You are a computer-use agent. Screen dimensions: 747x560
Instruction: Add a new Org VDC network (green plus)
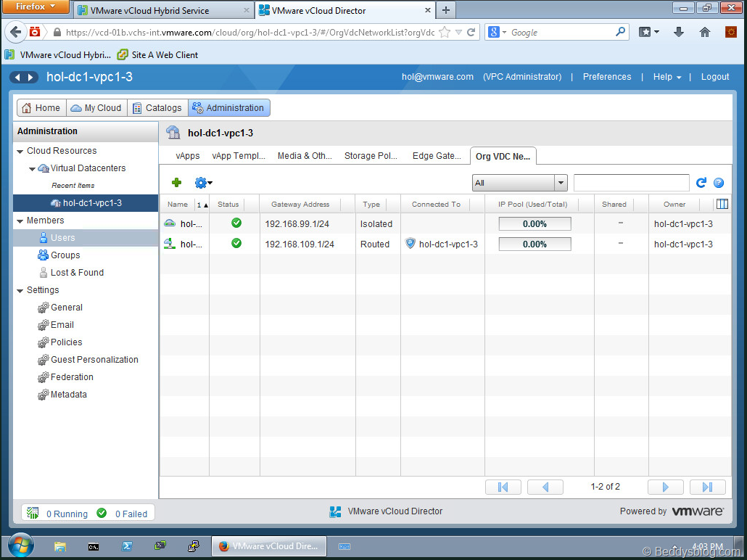click(177, 183)
